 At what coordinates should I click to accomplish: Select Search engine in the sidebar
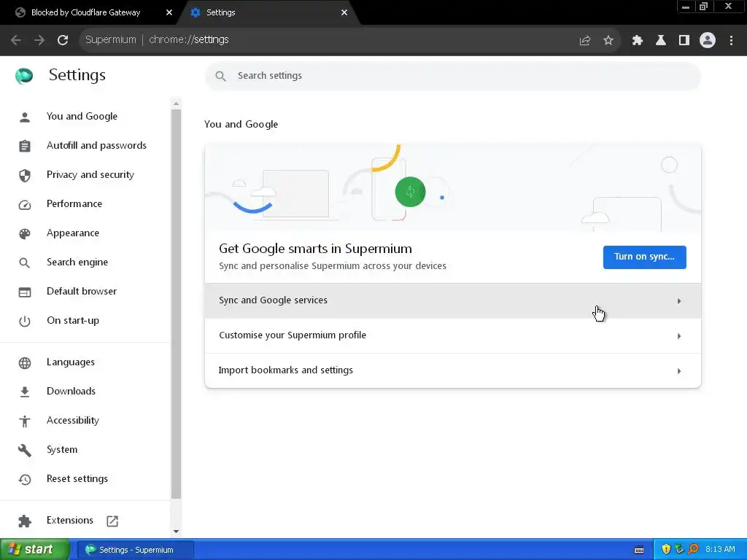[x=77, y=262]
